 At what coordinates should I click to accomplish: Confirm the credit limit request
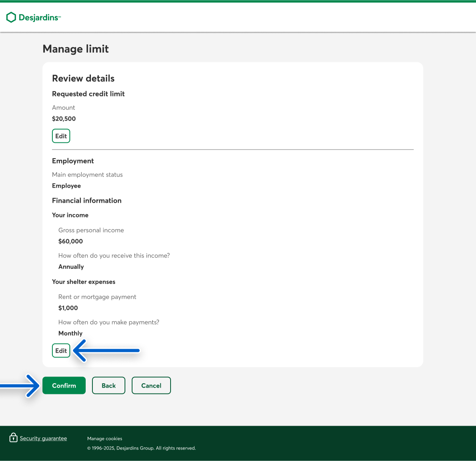point(64,386)
